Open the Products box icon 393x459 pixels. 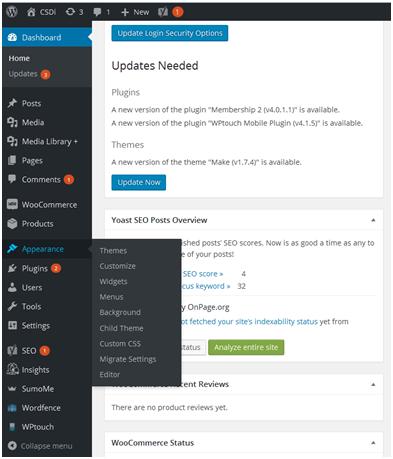click(12, 223)
